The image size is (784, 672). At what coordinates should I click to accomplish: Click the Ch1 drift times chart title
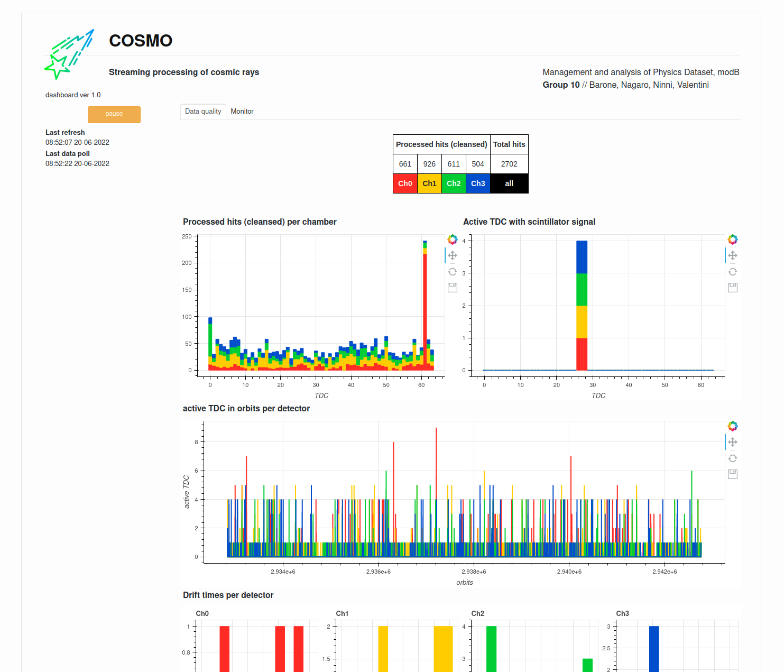[x=342, y=613]
